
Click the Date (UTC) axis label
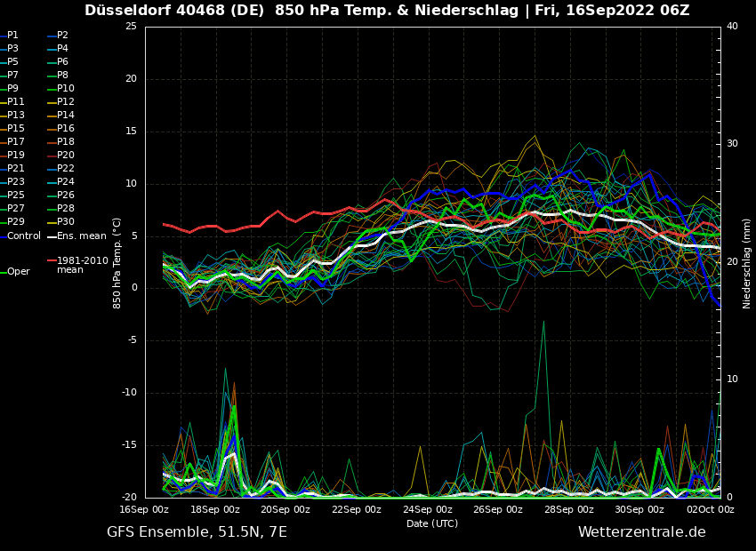432,523
